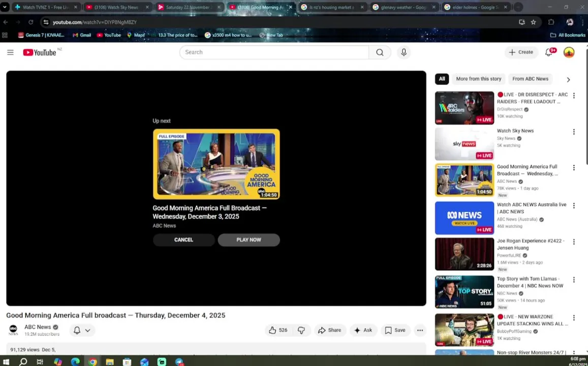Screen dimensions: 588x366
Task: Open the 13.3 The price of to... bookmark
Action: [x=174, y=35]
